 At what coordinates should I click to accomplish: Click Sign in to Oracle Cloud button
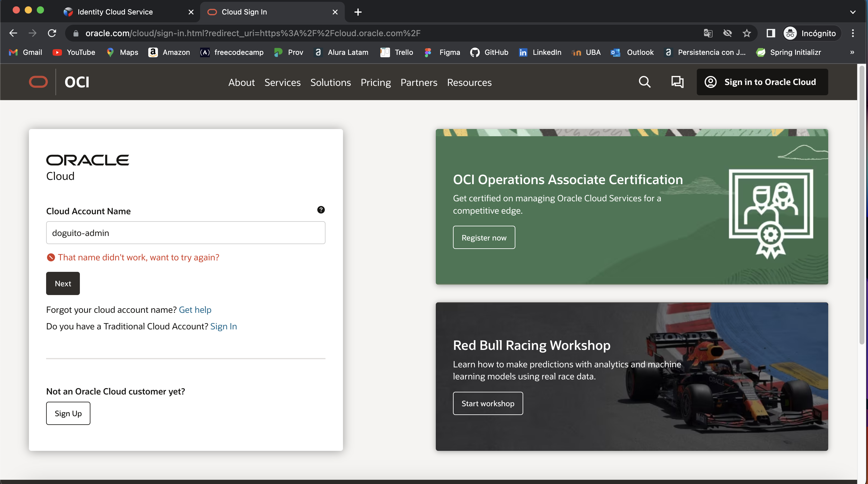(762, 82)
